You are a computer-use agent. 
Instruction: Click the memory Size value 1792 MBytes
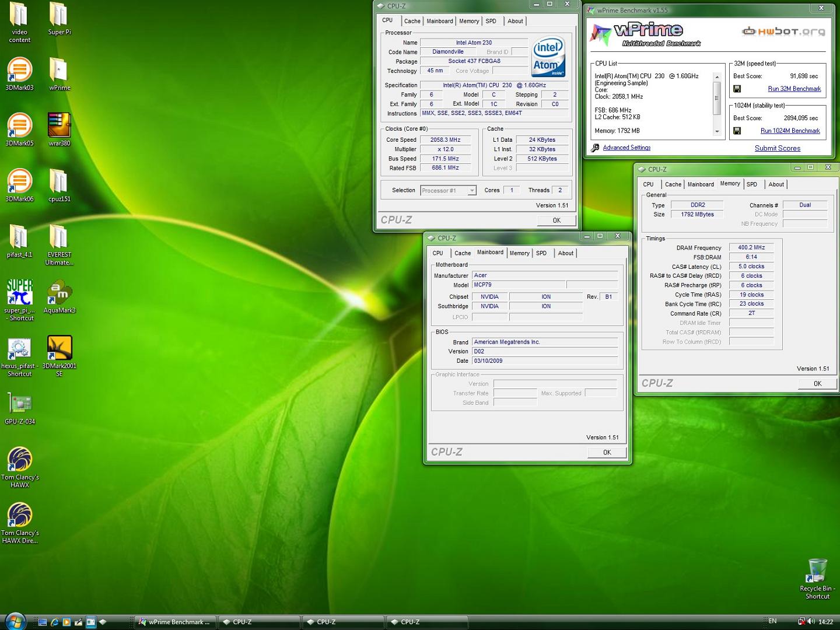[x=697, y=215]
